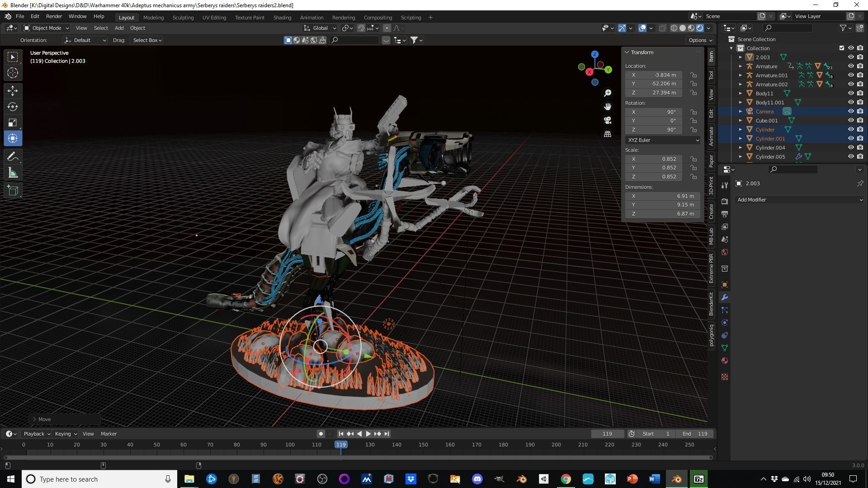This screenshot has width=868, height=488.
Task: Open the Material properties tab icon
Action: point(725,361)
